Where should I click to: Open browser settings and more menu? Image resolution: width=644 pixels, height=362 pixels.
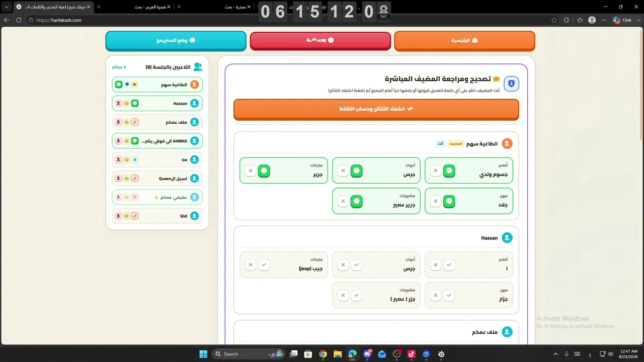(x=604, y=20)
